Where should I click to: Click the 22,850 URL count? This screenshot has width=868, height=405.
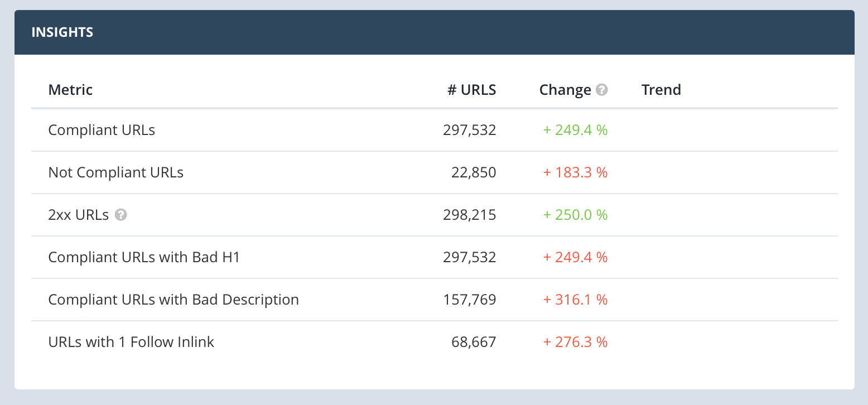point(474,172)
